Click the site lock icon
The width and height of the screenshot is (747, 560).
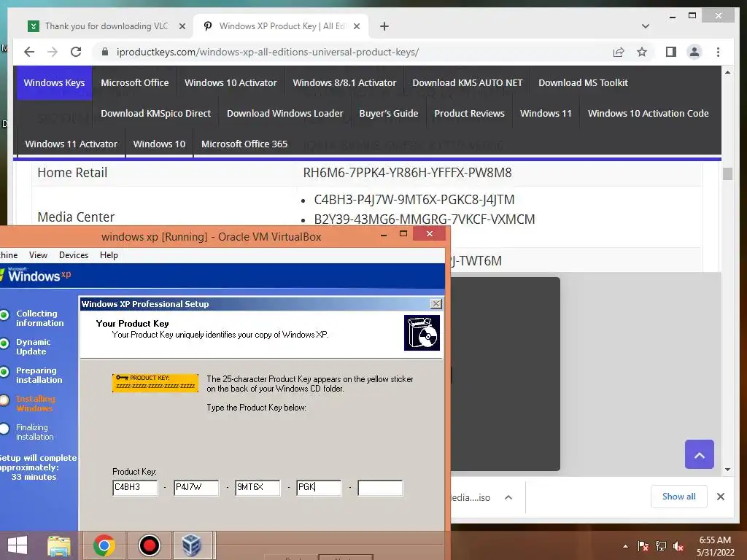[105, 52]
